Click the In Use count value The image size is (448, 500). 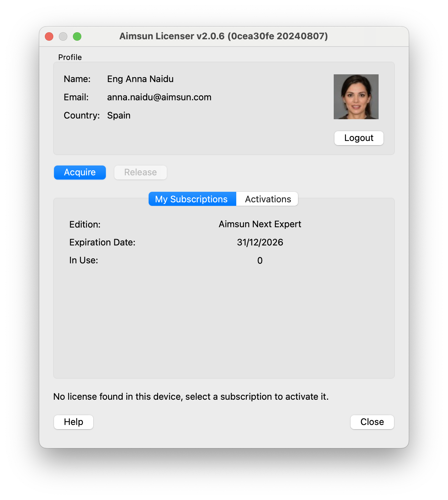pos(260,260)
